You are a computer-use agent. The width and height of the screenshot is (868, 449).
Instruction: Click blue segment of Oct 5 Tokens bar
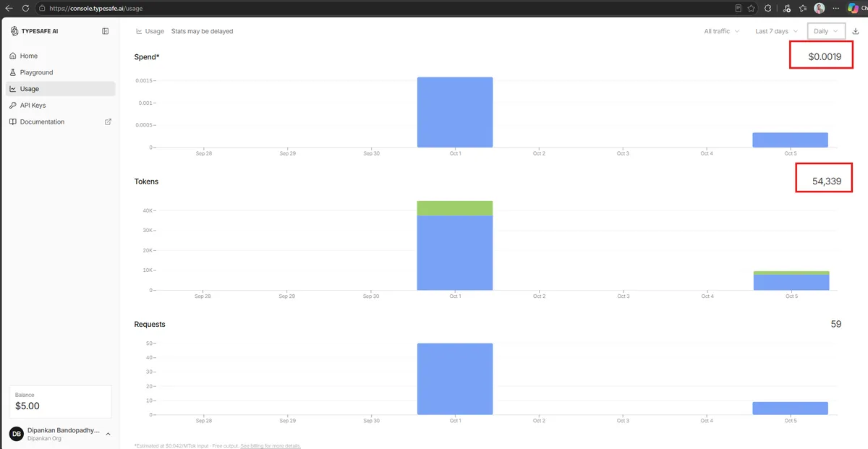(790, 283)
